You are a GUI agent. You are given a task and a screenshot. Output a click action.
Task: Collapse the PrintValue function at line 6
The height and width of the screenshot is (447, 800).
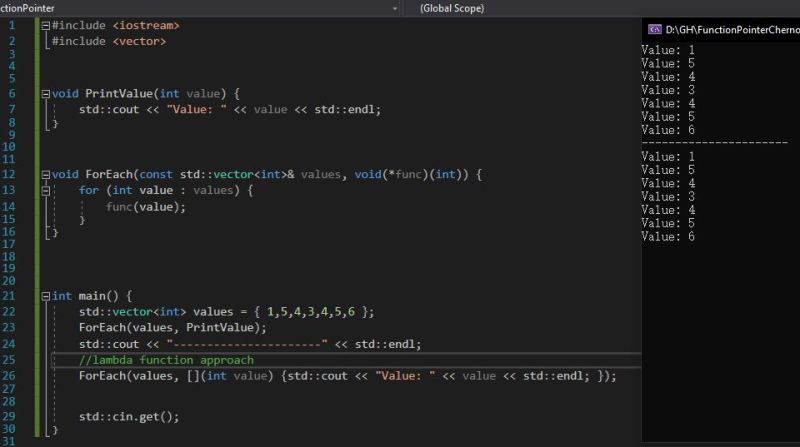coord(45,94)
